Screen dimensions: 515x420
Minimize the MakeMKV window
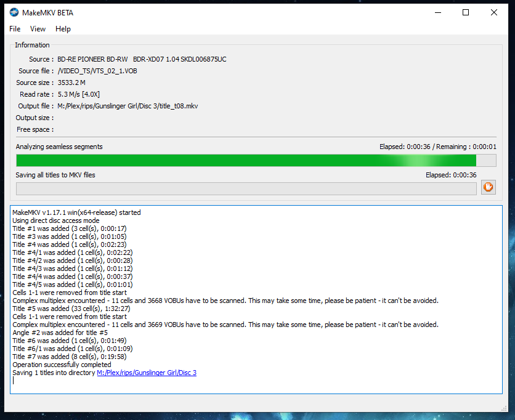(437, 12)
